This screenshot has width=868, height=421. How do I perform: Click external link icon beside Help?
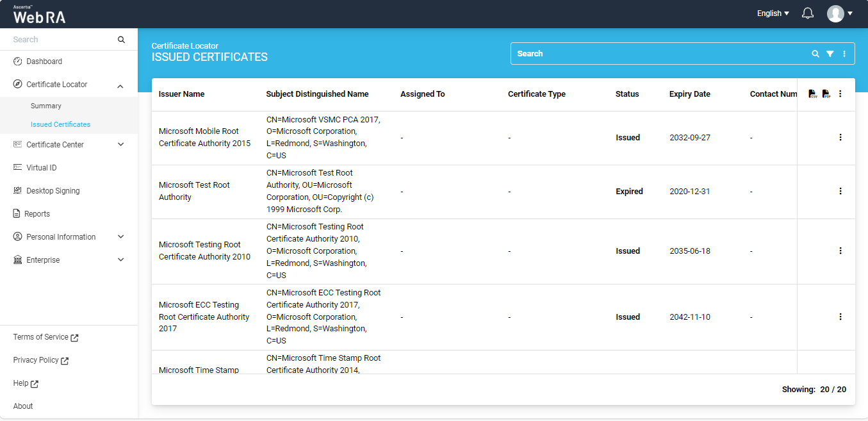point(35,384)
